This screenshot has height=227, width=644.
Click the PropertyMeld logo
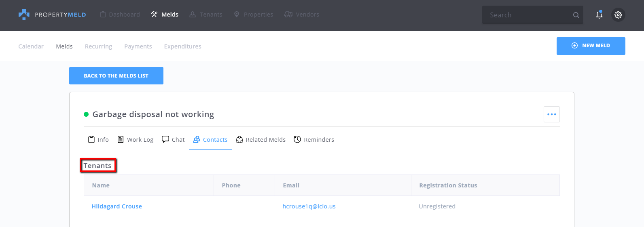[52, 15]
